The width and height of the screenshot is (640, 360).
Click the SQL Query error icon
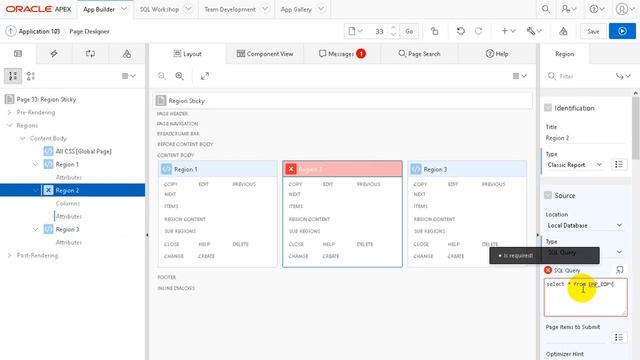tap(548, 270)
